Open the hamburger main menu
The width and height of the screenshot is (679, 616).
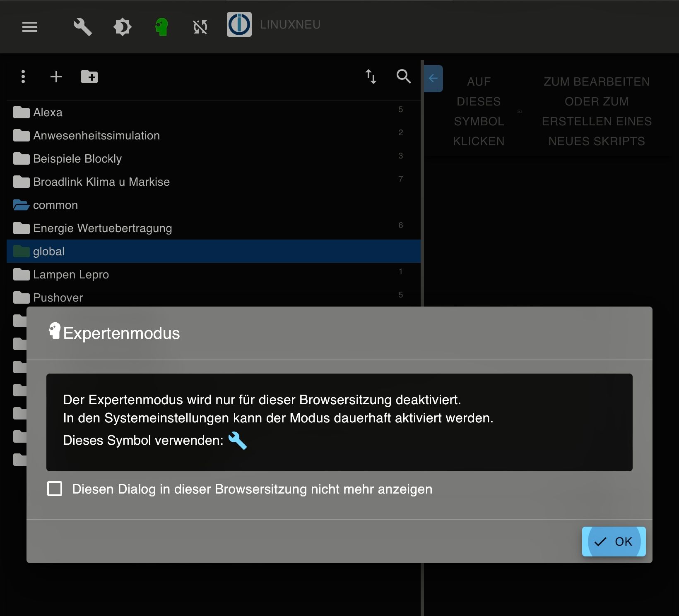(30, 27)
